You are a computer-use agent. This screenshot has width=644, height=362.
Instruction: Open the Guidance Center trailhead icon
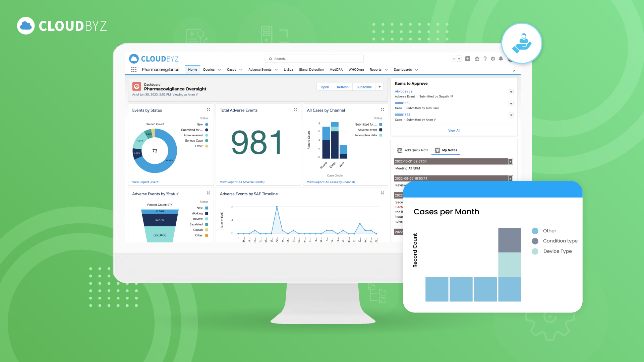477,59
